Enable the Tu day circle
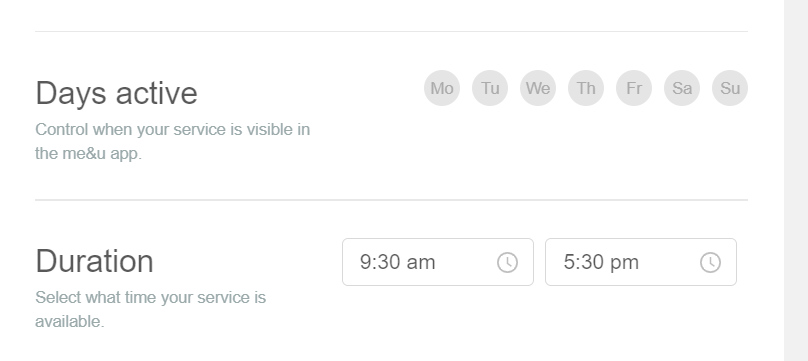808x361 pixels. (x=490, y=88)
